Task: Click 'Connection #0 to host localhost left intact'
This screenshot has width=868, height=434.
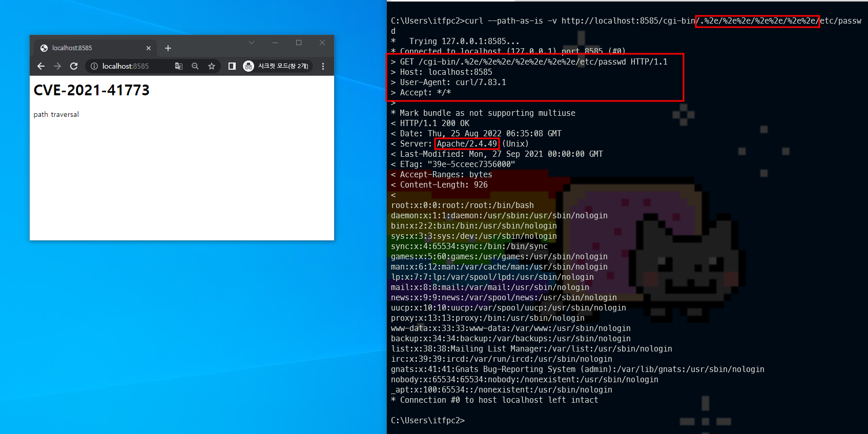Action: pos(494,400)
